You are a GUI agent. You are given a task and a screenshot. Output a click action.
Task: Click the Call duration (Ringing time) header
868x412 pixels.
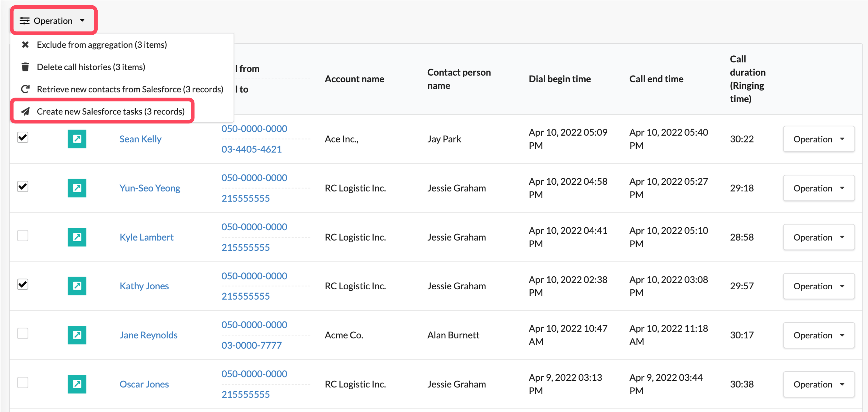(748, 79)
